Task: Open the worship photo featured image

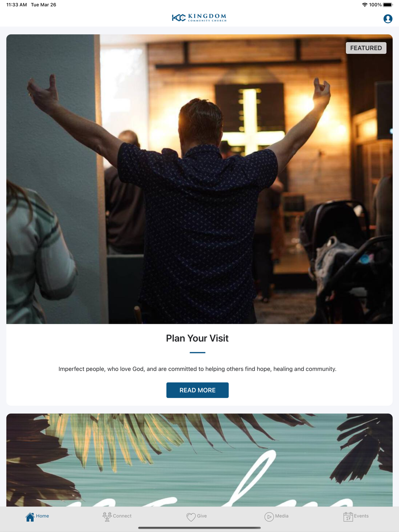Action: [x=199, y=179]
